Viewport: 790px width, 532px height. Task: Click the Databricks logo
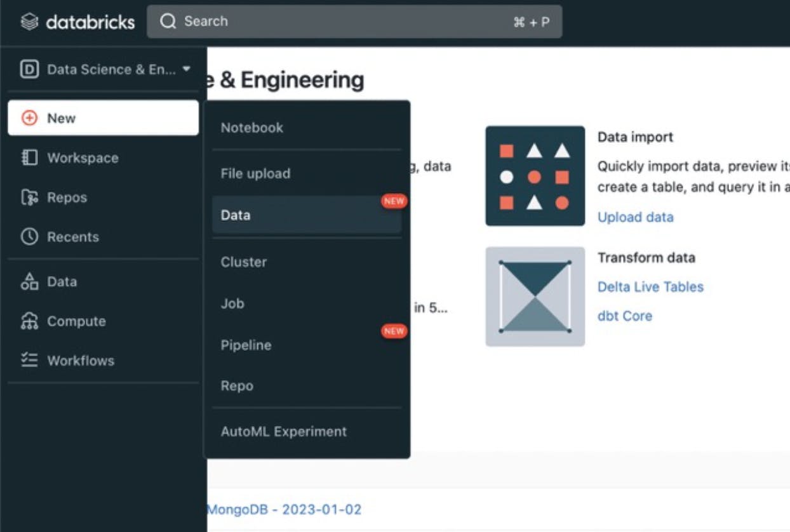(x=76, y=22)
